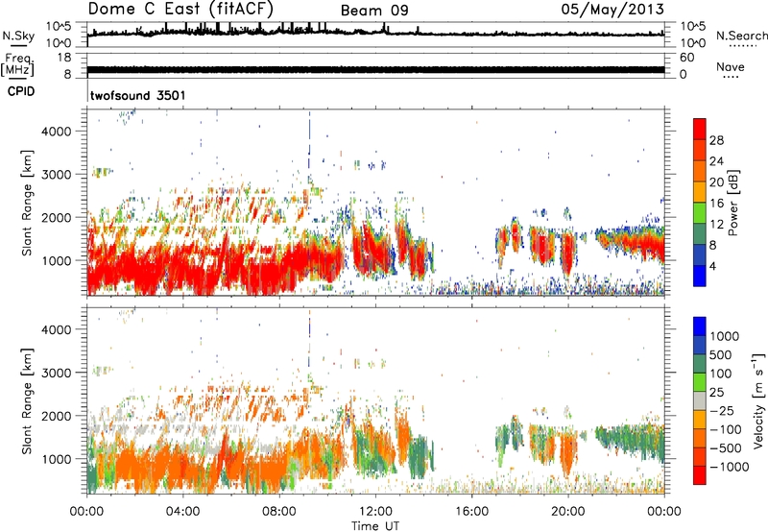Pick the blue top segment of the velocity colorbar
The height and width of the screenshot is (532, 768).
click(700, 326)
